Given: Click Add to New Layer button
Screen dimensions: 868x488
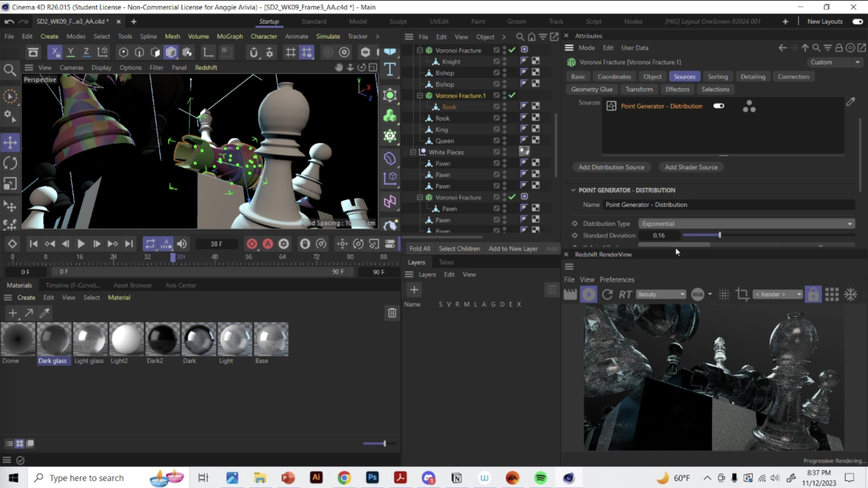Looking at the screenshot, I should [513, 249].
